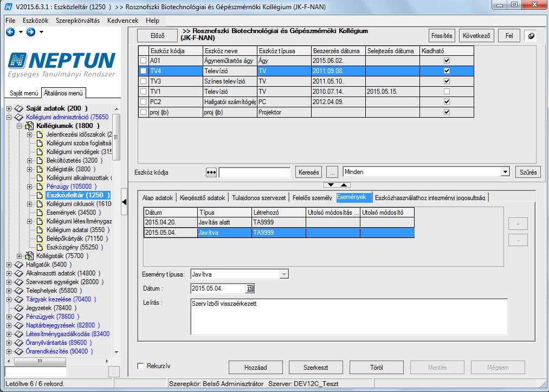This screenshot has height=392, width=549.
Task: Open the Minden filter dropdown
Action: [505, 172]
